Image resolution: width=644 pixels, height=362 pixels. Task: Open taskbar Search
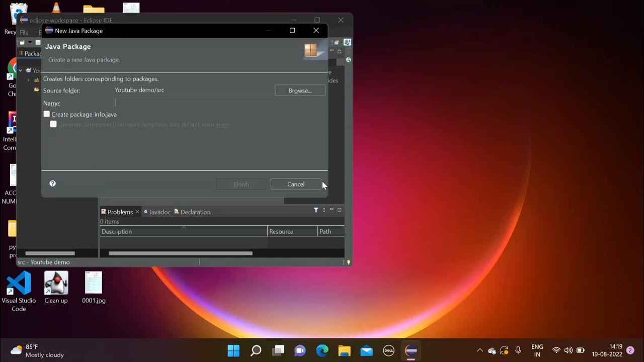256,350
